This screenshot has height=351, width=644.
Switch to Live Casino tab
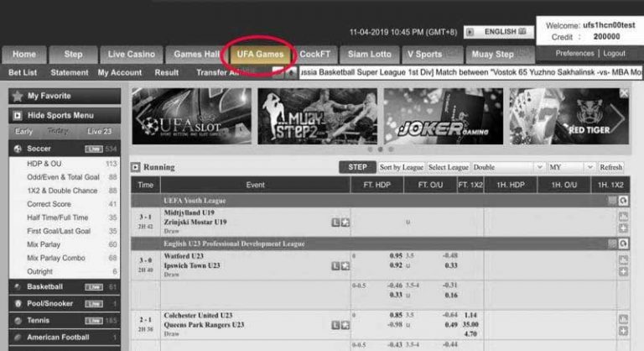pos(132,55)
